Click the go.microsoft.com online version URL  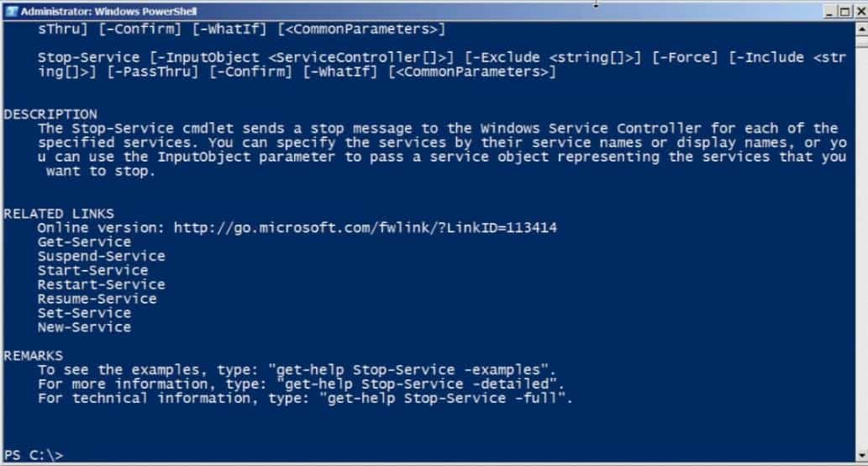point(366,228)
